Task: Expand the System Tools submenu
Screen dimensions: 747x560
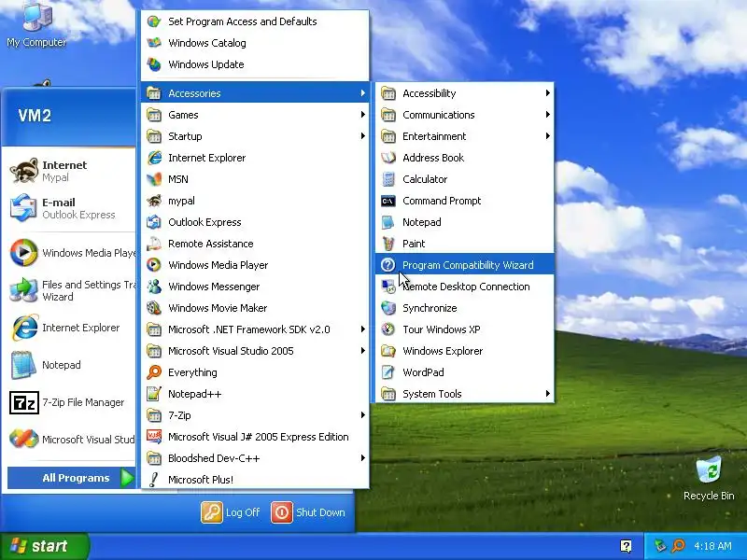Action: pos(464,393)
